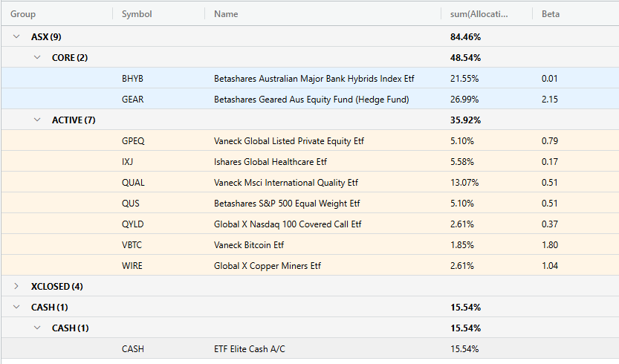Select the QYLD symbol cell
The width and height of the screenshot is (619, 364).
(x=132, y=224)
